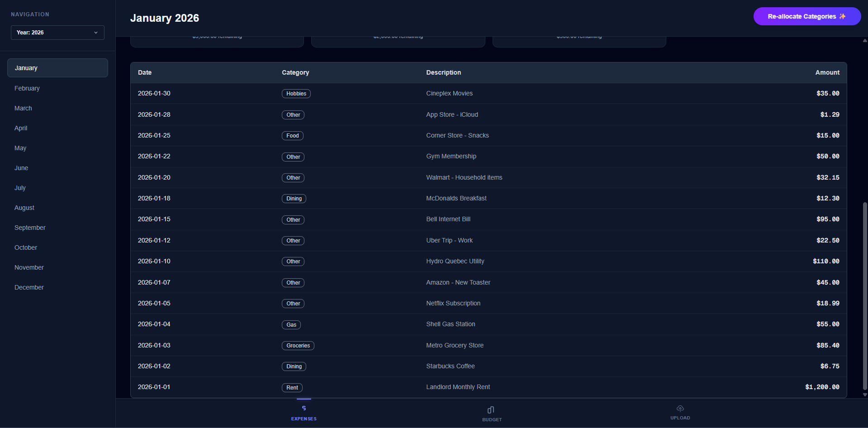Image resolution: width=868 pixels, height=428 pixels.
Task: Click the Groceries category tag
Action: pyautogui.click(x=298, y=346)
